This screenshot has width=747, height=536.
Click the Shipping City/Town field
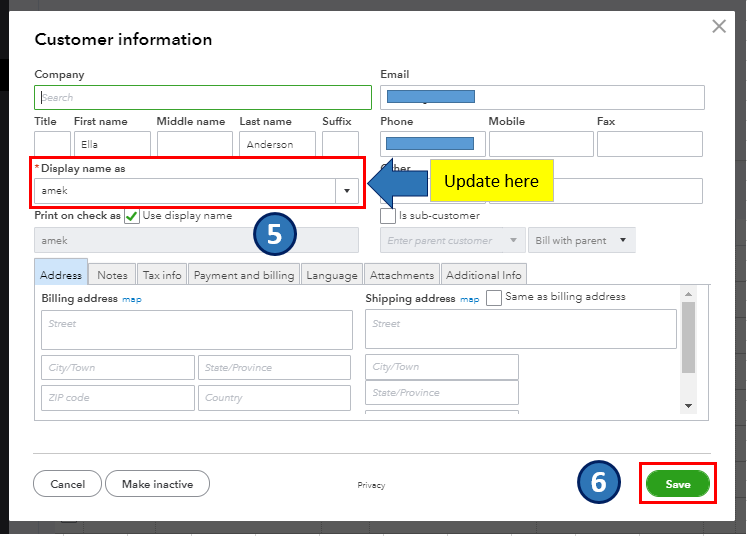[x=442, y=366]
